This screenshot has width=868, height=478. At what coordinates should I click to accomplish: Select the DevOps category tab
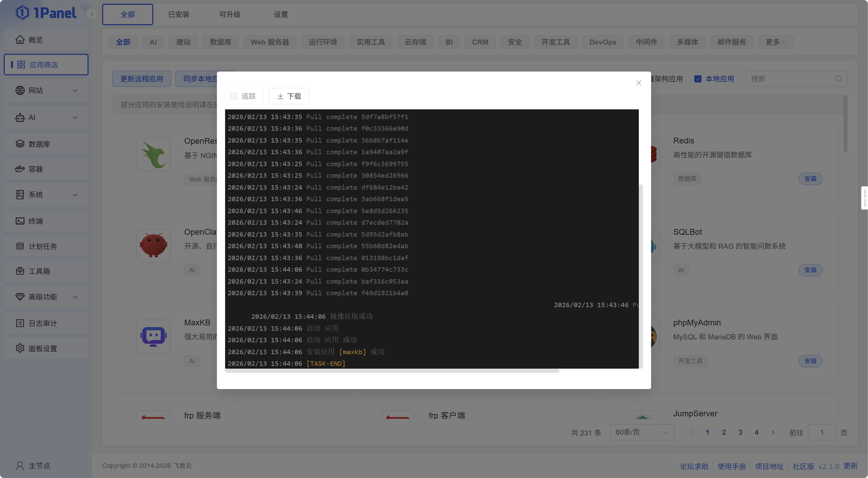(602, 42)
